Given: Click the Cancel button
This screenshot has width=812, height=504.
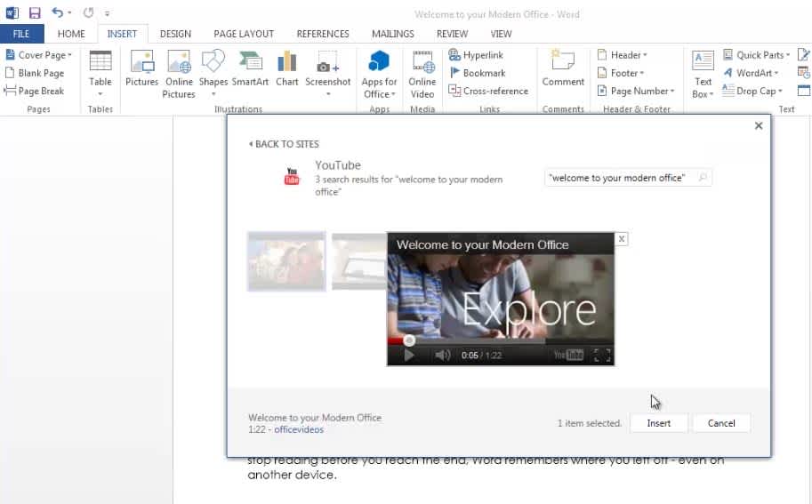Looking at the screenshot, I should 721,423.
